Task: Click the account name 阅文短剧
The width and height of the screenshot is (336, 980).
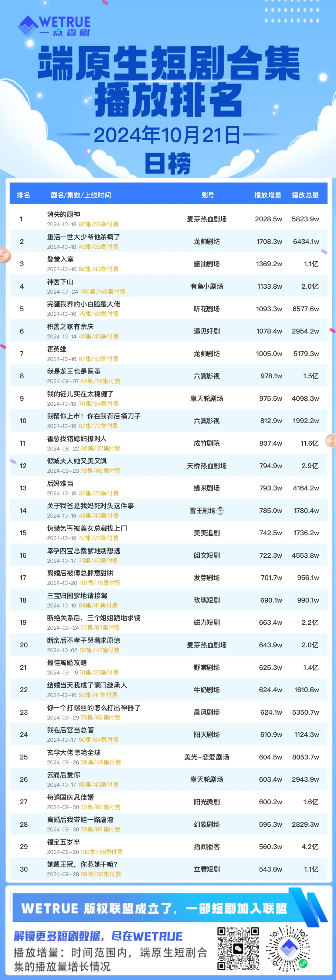Action: click(207, 556)
